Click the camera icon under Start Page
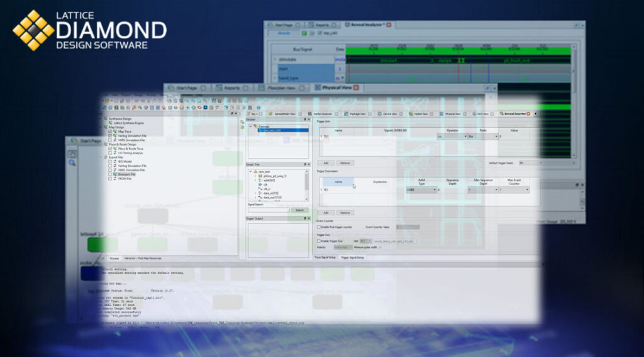Image resolution: width=644 pixels, height=357 pixels. tap(72, 153)
